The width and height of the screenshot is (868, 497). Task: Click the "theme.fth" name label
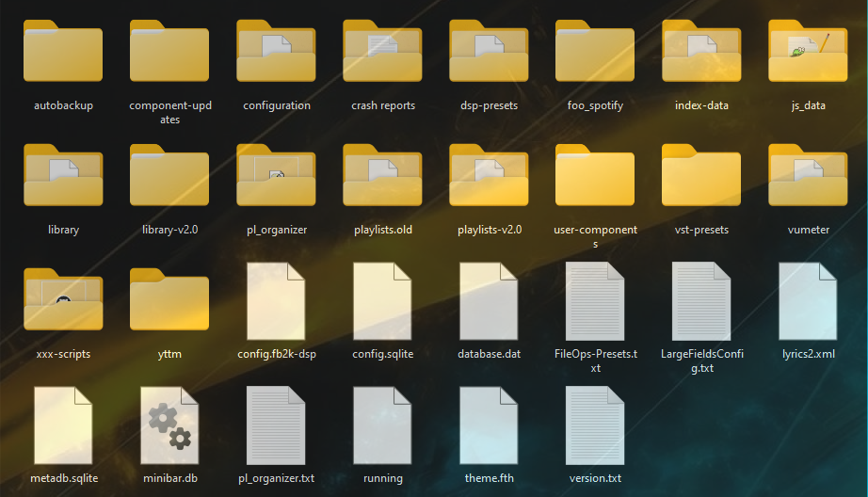(x=489, y=477)
